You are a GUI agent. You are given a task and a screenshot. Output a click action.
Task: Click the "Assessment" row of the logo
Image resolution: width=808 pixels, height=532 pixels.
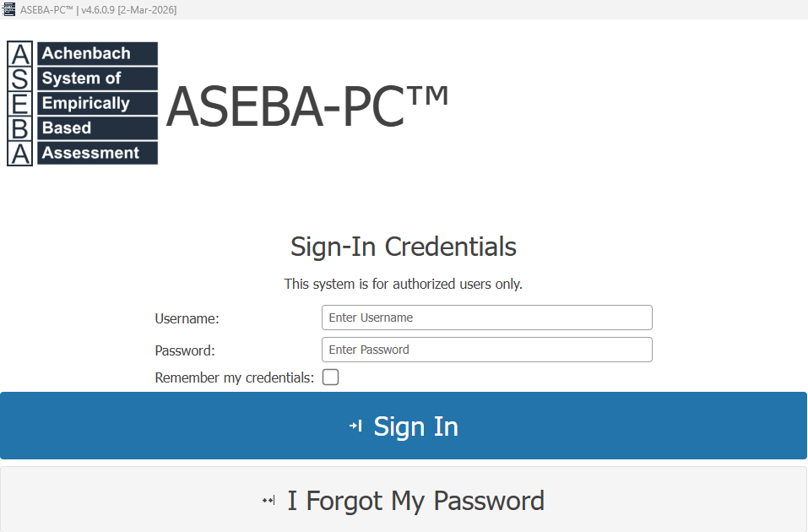coord(97,154)
